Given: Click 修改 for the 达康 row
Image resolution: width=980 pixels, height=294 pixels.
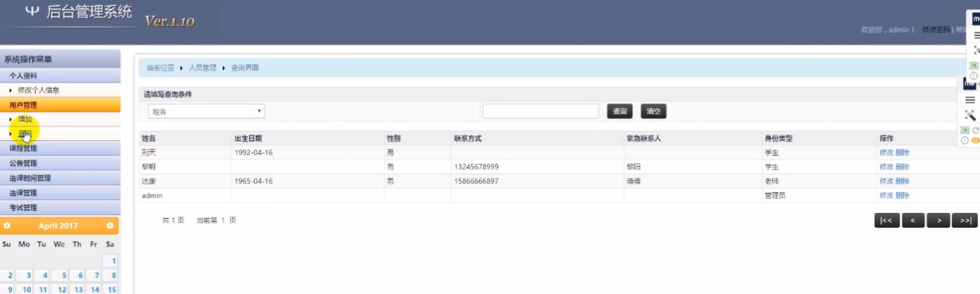Looking at the screenshot, I should (x=885, y=181).
